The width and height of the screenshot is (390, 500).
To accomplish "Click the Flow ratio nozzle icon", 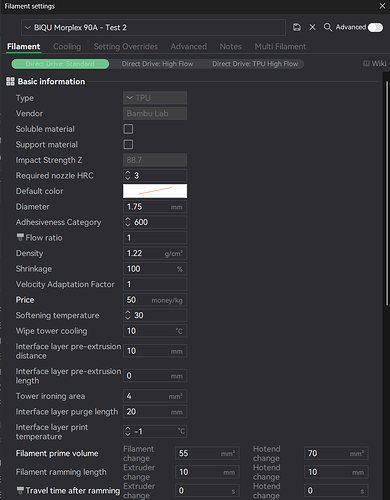I will 20,237.
